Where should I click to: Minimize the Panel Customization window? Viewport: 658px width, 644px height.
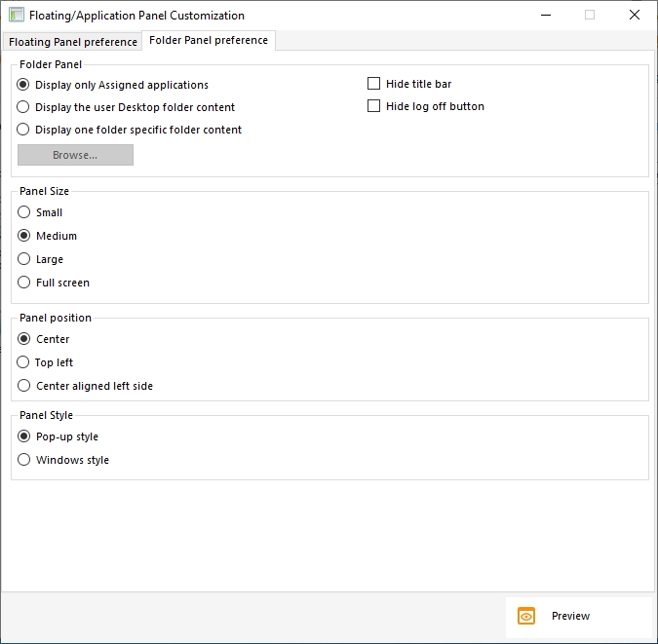pos(545,16)
